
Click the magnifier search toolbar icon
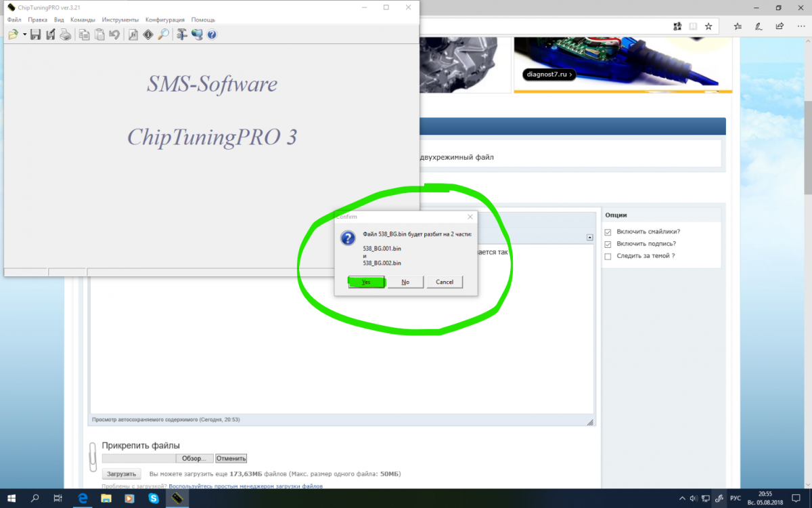(x=163, y=35)
